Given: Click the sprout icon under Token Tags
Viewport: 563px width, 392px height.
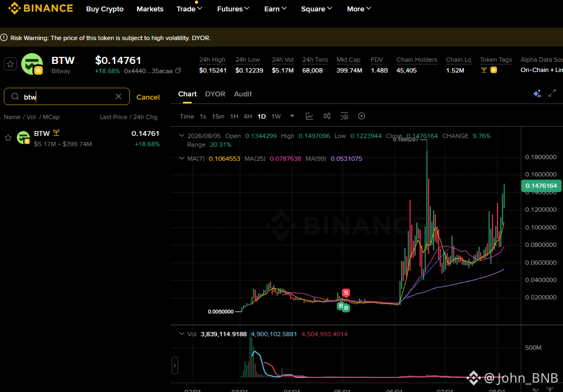Looking at the screenshot, I should pos(484,70).
